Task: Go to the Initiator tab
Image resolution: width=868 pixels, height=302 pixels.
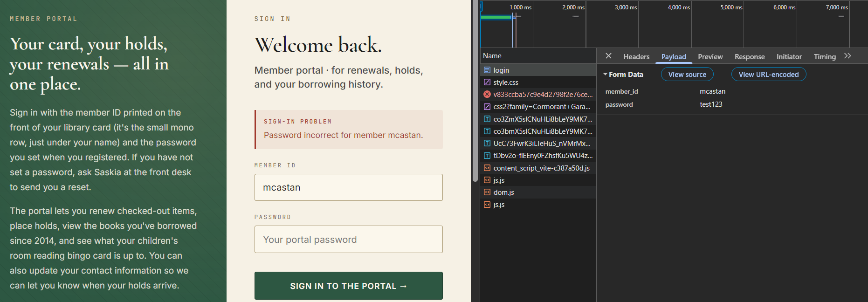Action: (789, 56)
